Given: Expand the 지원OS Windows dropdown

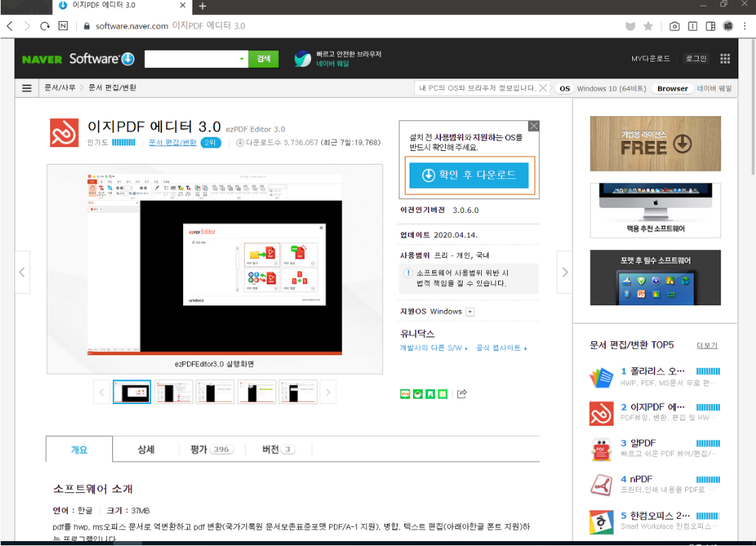Looking at the screenshot, I should (470, 312).
